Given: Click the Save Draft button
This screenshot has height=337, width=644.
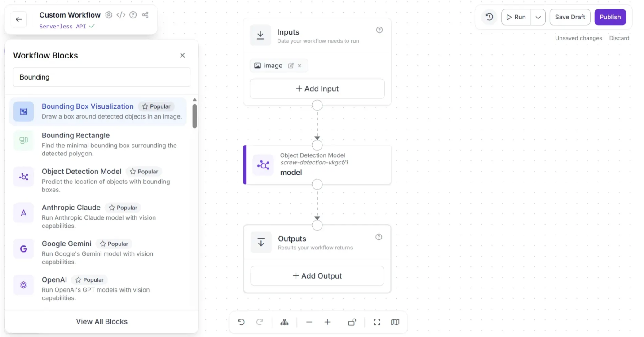Looking at the screenshot, I should [x=570, y=17].
